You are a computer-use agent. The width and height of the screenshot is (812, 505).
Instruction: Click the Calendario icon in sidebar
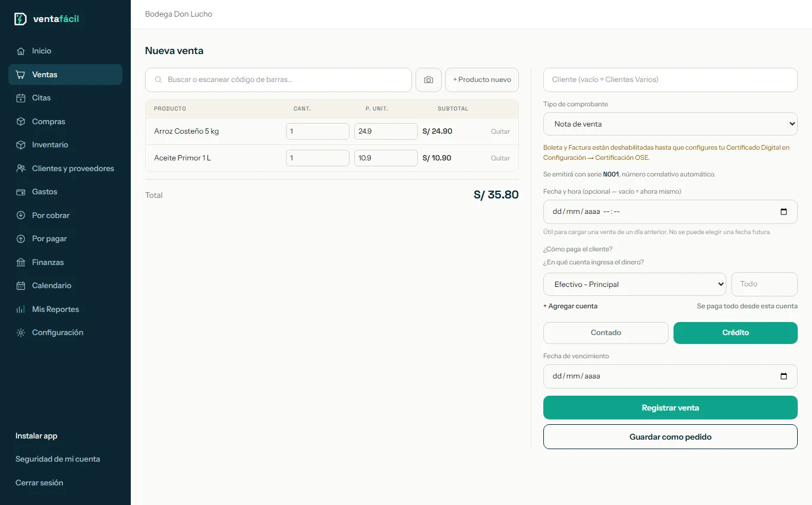[x=21, y=286]
